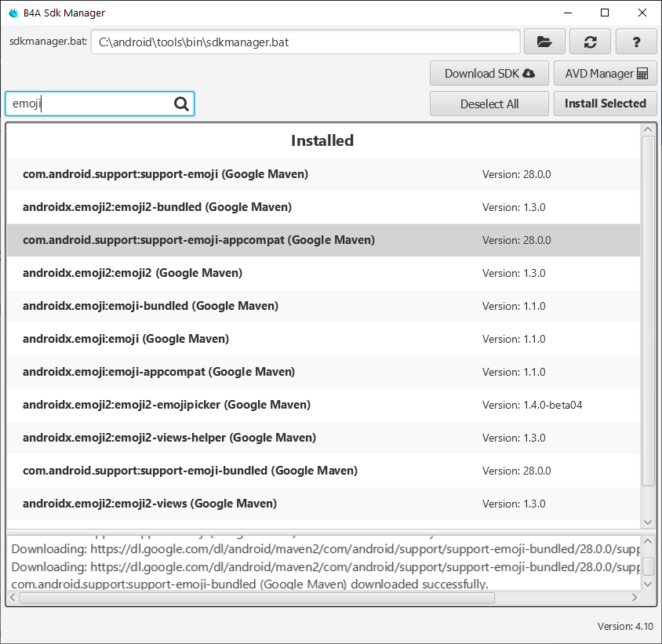Click the log horizontal scrollbar right arrow
Screen dimensions: 662x644
(635, 598)
